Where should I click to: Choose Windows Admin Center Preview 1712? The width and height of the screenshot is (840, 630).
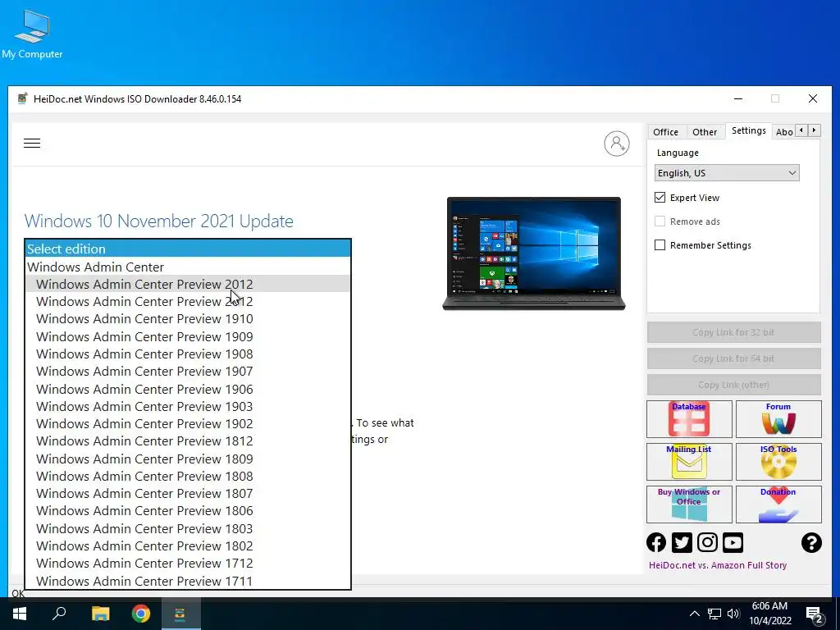coord(188,563)
